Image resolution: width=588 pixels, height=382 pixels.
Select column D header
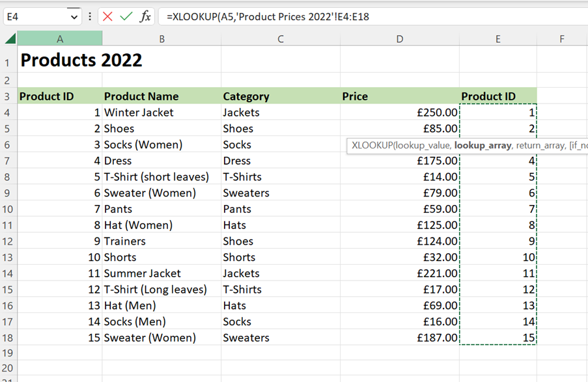tap(399, 39)
